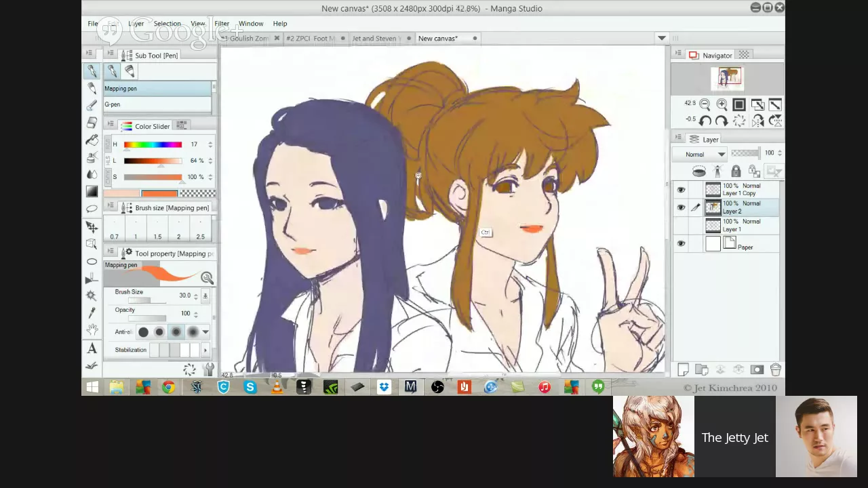
Task: Choose the Brush tool
Action: pyautogui.click(x=92, y=106)
